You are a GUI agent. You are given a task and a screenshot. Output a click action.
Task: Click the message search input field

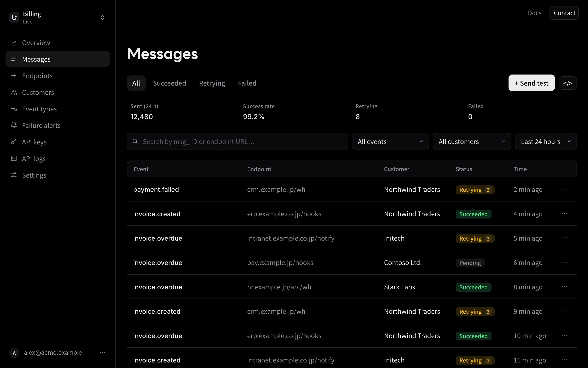[x=237, y=141]
